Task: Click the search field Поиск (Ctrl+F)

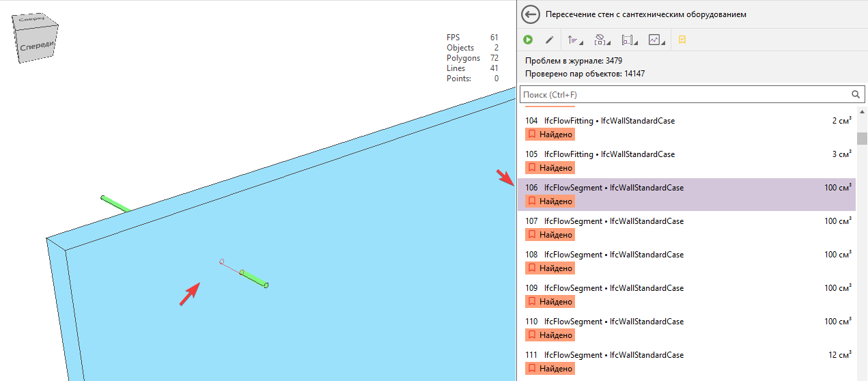Action: point(683,95)
